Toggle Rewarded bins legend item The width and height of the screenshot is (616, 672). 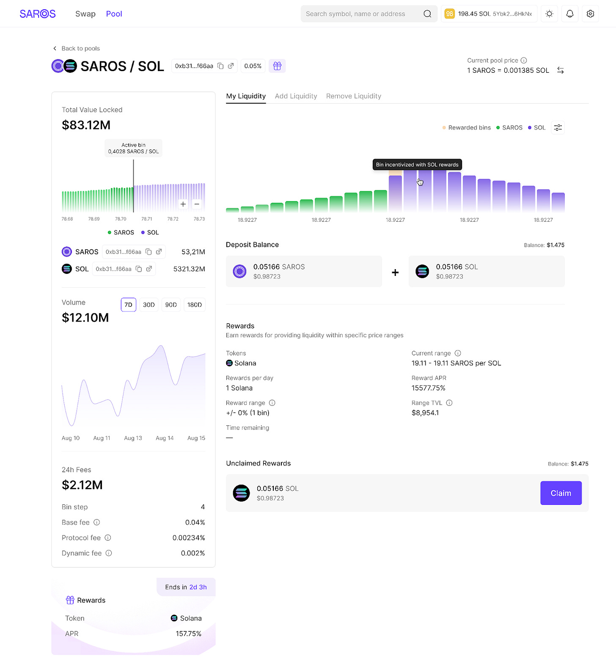[x=467, y=127]
